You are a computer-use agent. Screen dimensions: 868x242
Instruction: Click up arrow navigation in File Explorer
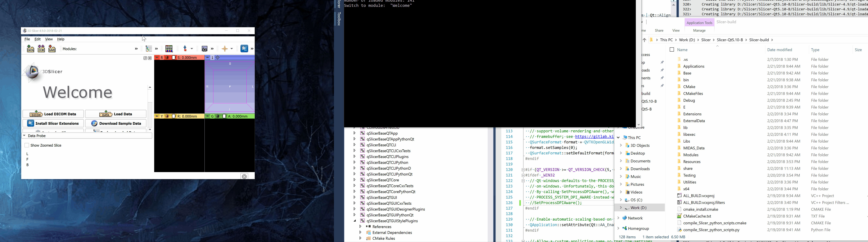click(644, 40)
